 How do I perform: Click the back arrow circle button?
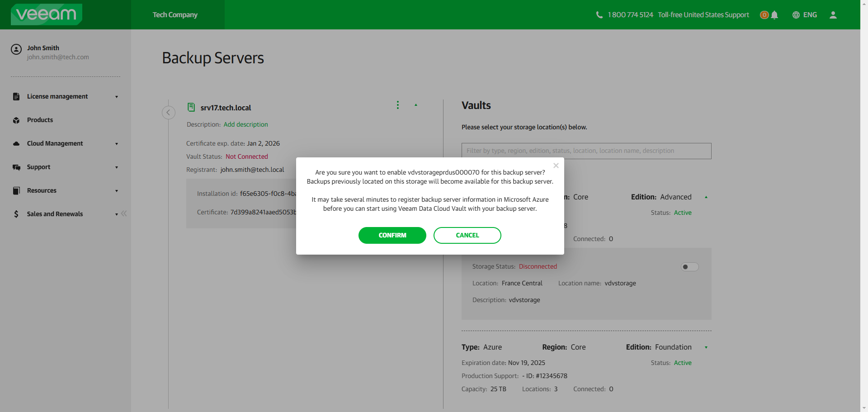169,112
